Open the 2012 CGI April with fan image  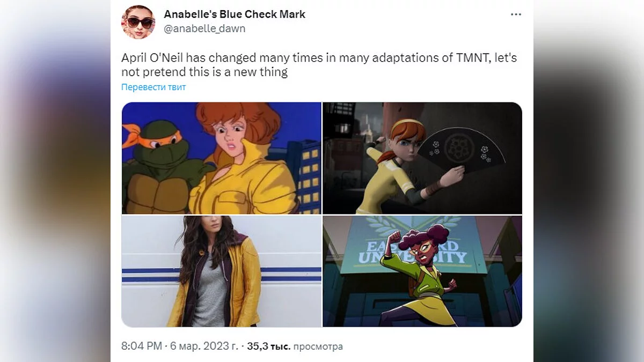click(x=422, y=158)
